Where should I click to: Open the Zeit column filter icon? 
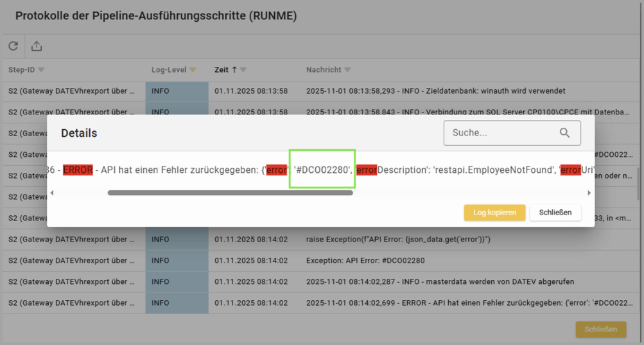coord(244,69)
